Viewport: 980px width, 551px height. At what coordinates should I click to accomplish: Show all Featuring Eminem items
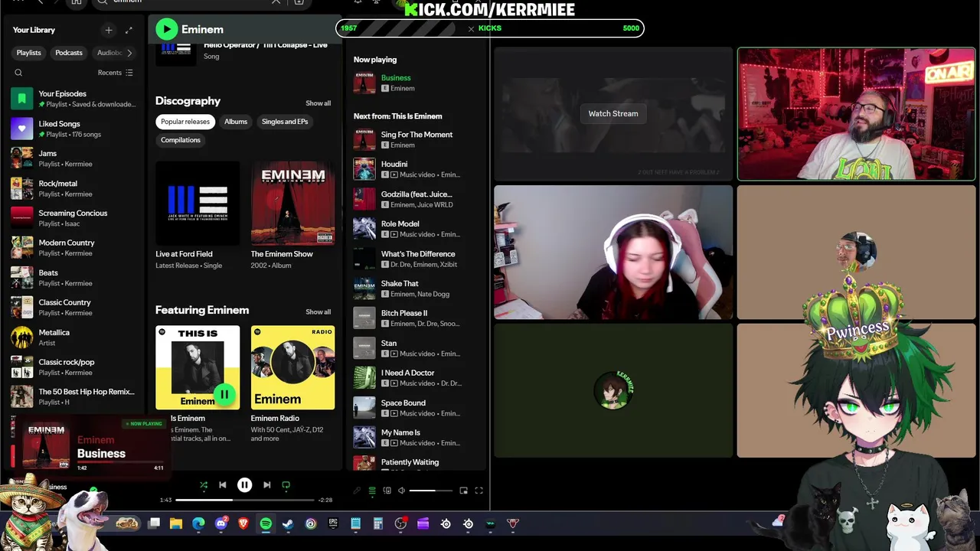318,312
